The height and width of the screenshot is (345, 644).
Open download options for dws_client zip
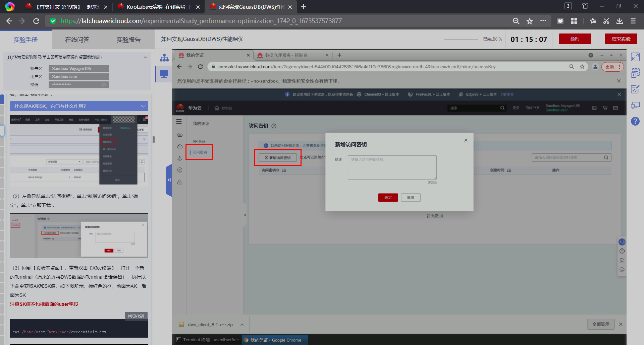[x=242, y=325]
